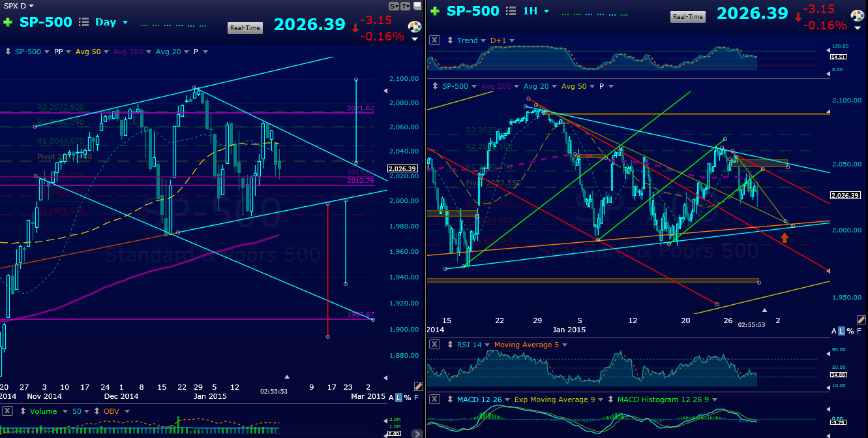Close the RSI 14 indicator pane
The width and height of the screenshot is (868, 438).
(434, 345)
